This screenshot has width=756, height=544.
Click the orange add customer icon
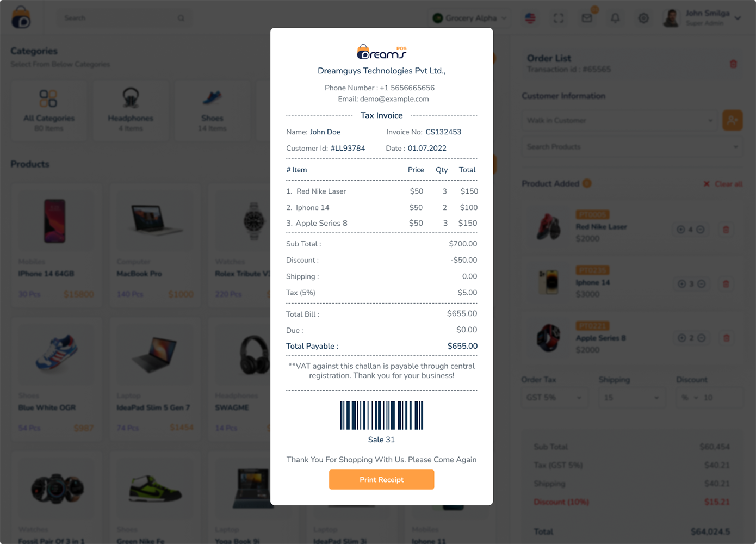[732, 120]
